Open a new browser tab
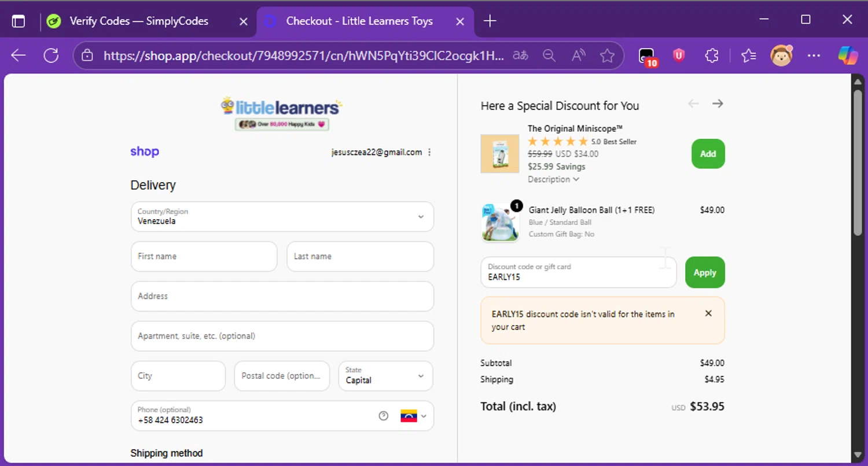The image size is (868, 466). click(x=490, y=21)
